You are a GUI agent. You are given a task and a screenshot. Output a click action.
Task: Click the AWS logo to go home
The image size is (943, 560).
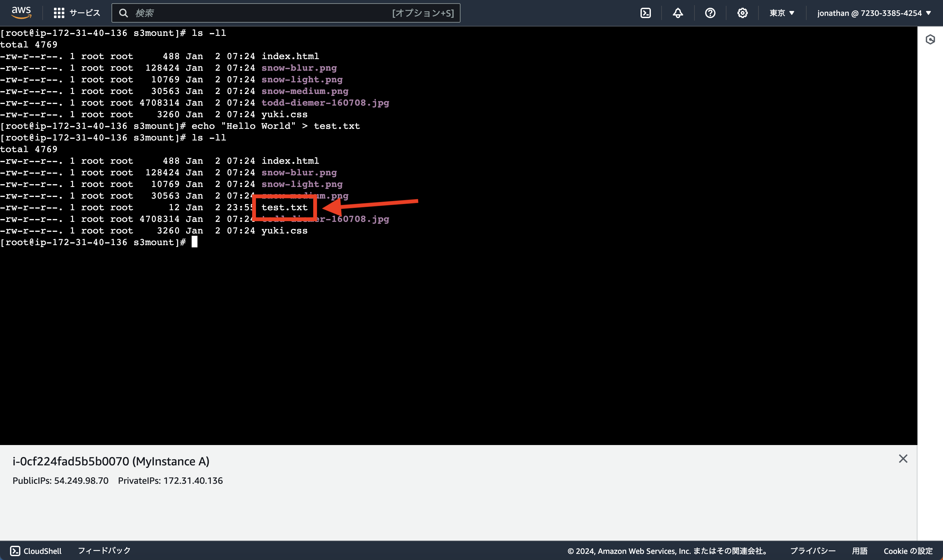click(x=21, y=13)
